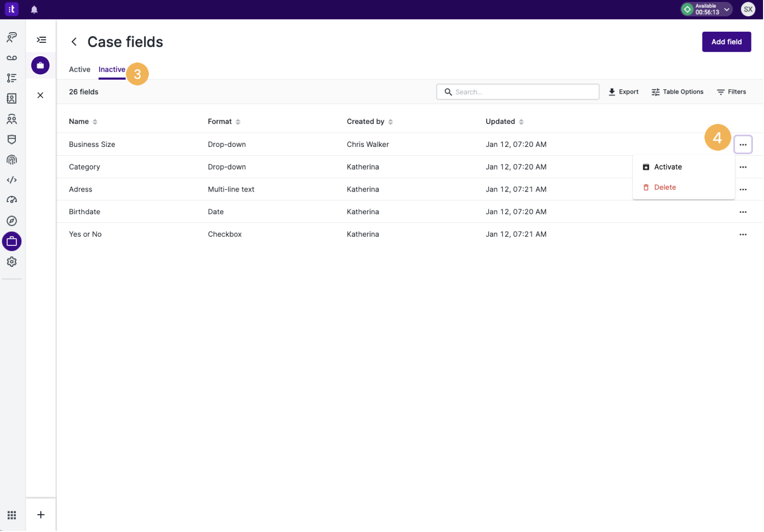
Task: Open the code brackets icon in sidebar
Action: 12,180
